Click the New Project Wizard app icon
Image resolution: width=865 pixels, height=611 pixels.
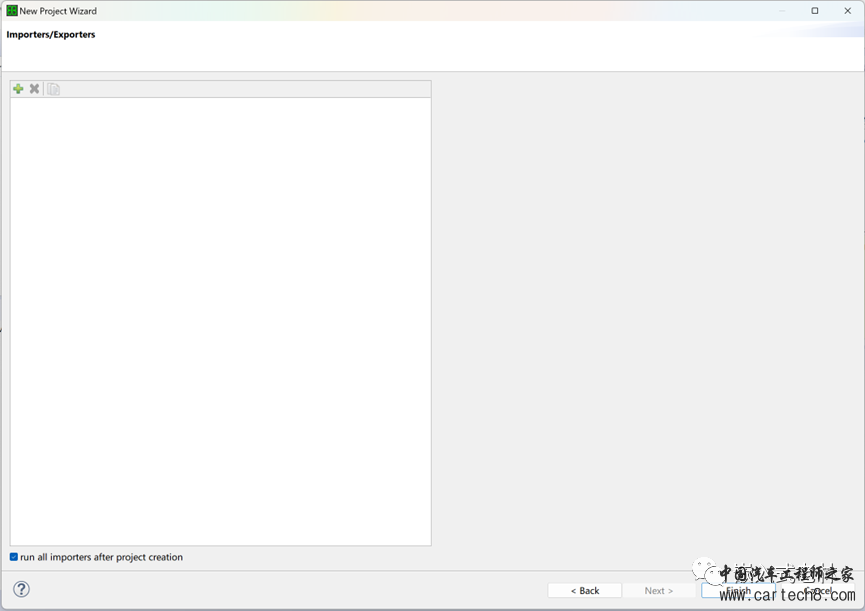point(12,11)
